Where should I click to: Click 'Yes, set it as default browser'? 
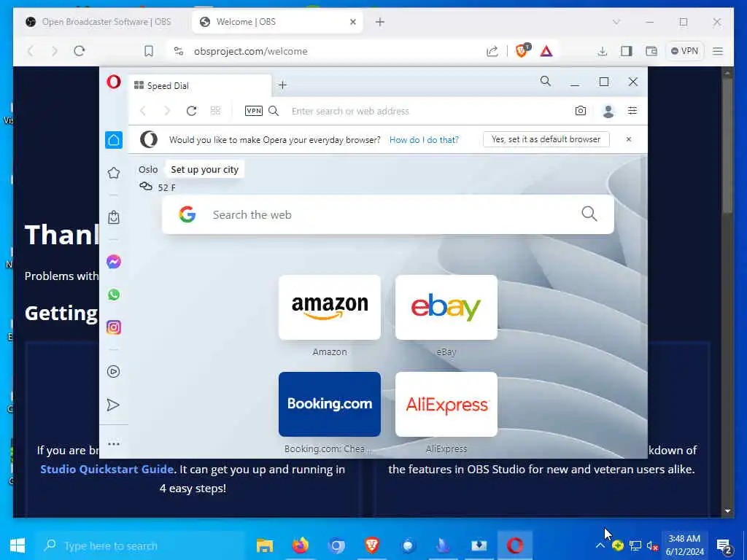[546, 139]
